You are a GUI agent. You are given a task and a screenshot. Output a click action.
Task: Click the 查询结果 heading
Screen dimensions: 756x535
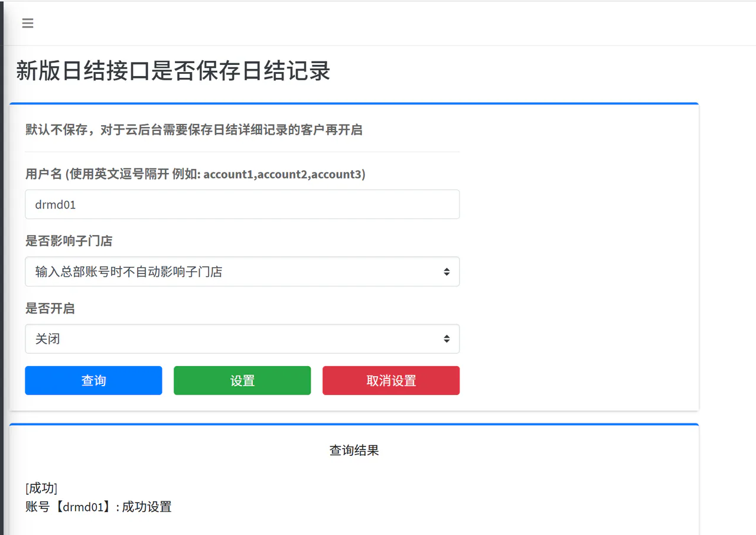pos(354,451)
